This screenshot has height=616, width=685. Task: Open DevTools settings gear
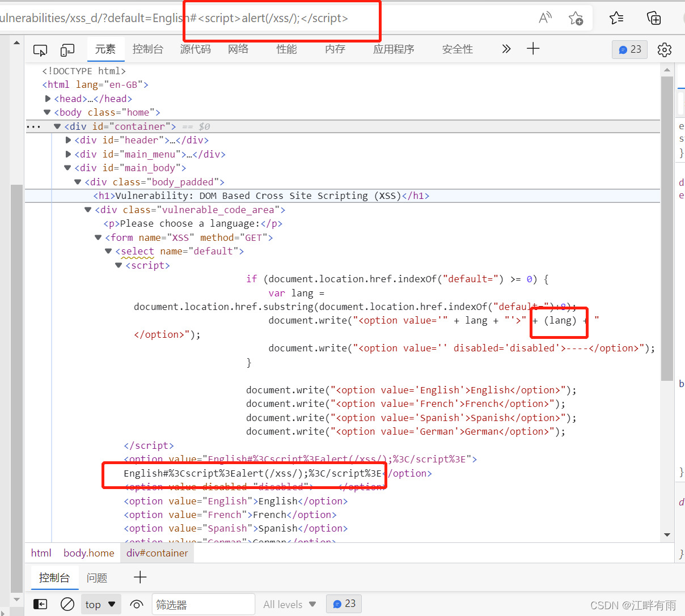click(665, 50)
